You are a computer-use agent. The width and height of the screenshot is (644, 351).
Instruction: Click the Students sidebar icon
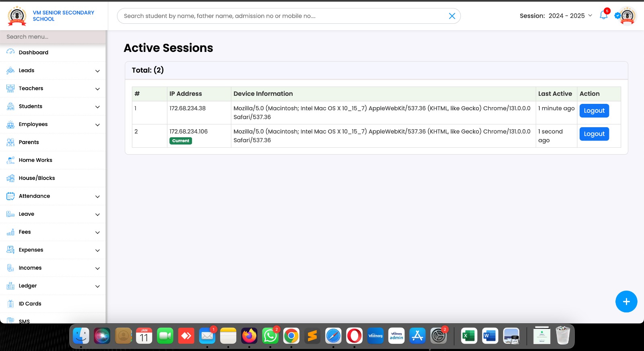tap(10, 106)
